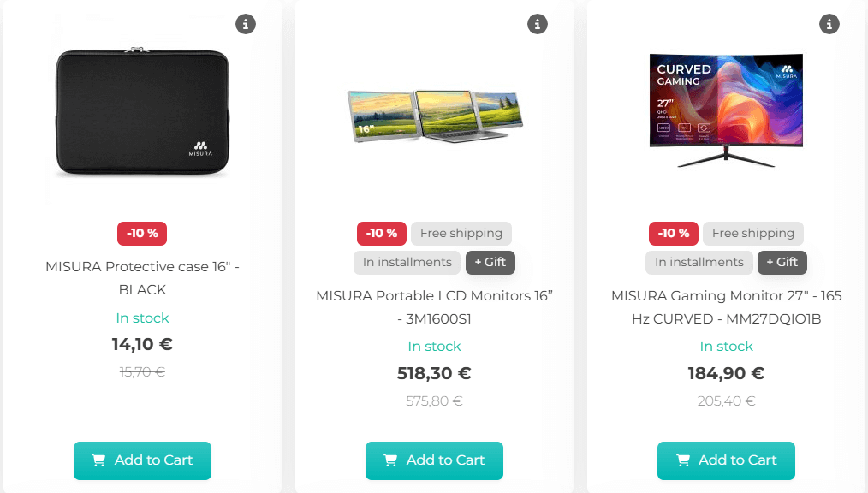
Task: Open the triple portable monitor image
Action: coord(435,116)
